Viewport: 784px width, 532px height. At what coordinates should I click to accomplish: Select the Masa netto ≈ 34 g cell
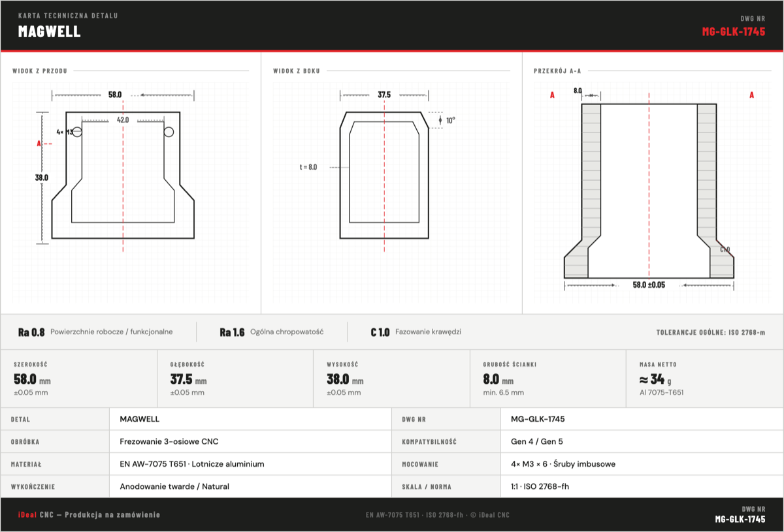click(x=705, y=379)
